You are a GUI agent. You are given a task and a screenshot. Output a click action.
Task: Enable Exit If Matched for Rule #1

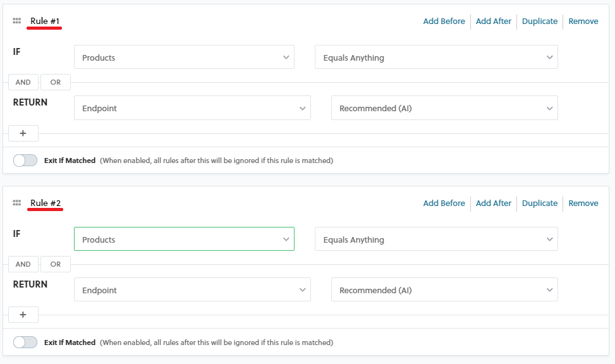pyautogui.click(x=25, y=160)
